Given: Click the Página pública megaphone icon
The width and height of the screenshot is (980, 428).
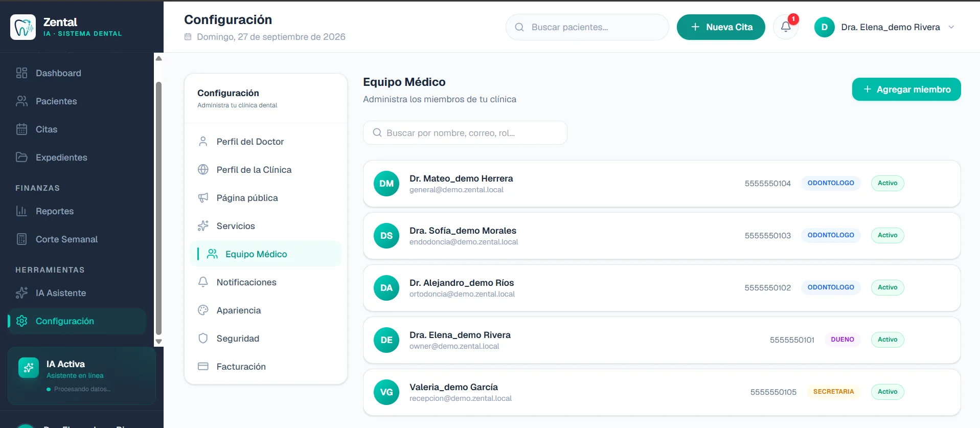Looking at the screenshot, I should [x=203, y=198].
